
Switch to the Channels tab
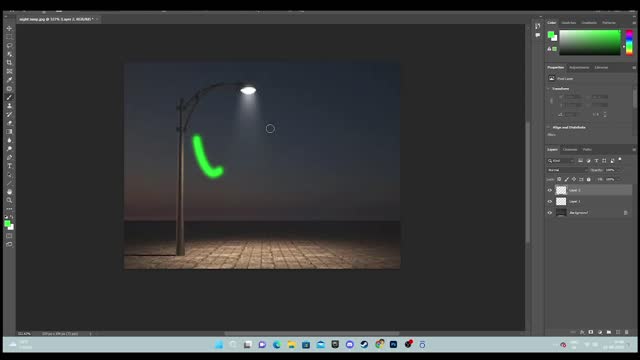point(570,150)
